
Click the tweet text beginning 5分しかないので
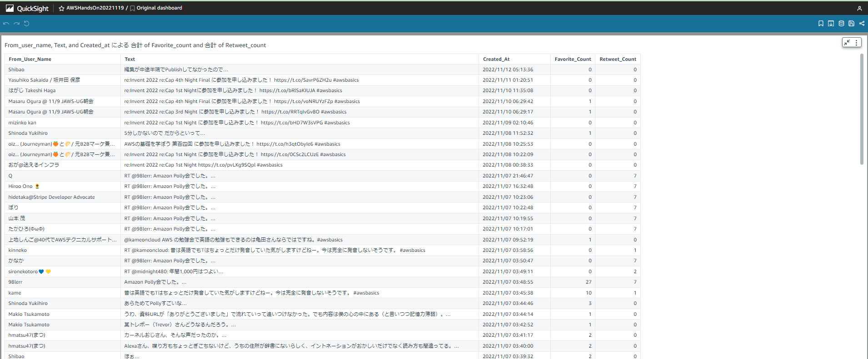[x=165, y=133]
